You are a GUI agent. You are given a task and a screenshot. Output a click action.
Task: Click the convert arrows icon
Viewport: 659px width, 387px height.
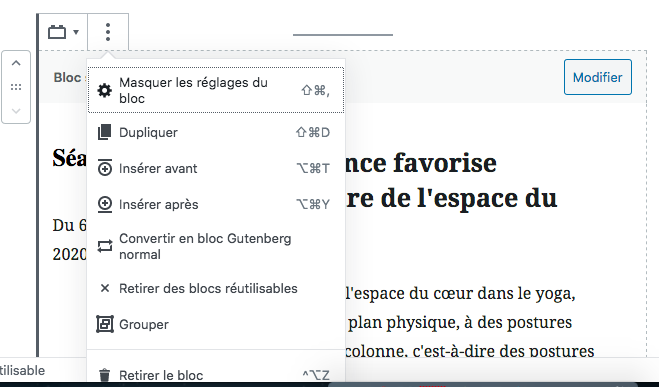pyautogui.click(x=105, y=246)
